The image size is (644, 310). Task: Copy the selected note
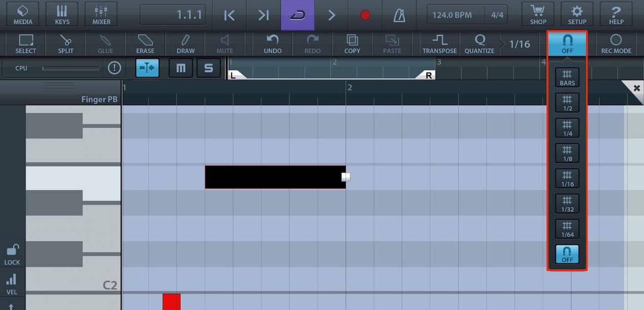click(352, 44)
